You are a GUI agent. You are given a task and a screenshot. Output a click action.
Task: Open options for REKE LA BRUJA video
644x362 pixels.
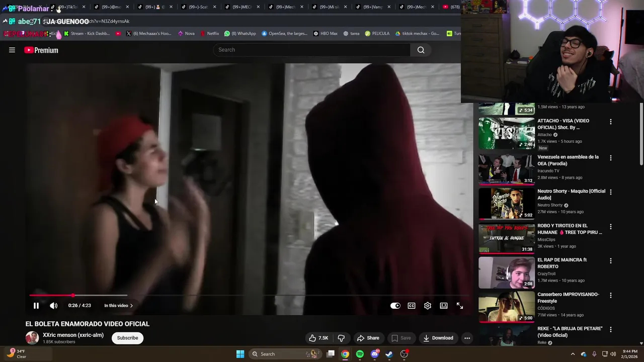[611, 329]
